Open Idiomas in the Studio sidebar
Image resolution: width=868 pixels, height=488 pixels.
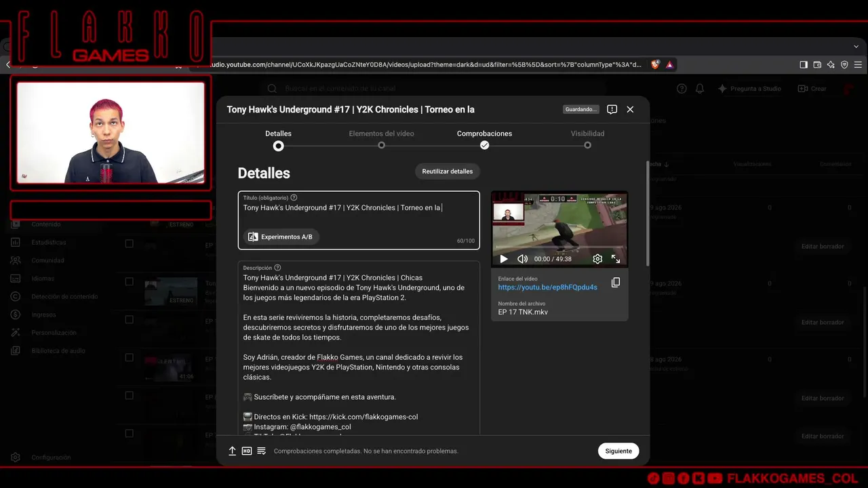pyautogui.click(x=43, y=279)
